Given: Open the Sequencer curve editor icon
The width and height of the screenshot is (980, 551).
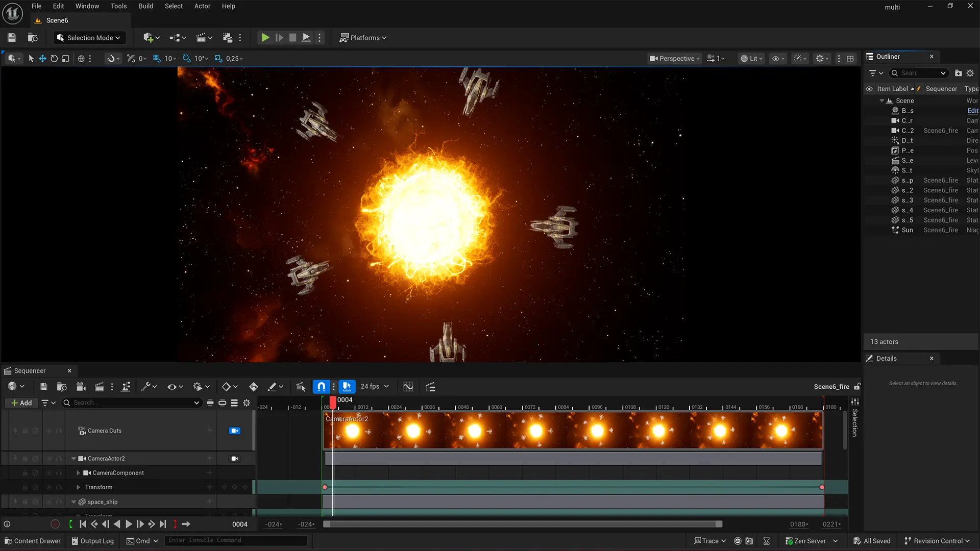Looking at the screenshot, I should [408, 387].
